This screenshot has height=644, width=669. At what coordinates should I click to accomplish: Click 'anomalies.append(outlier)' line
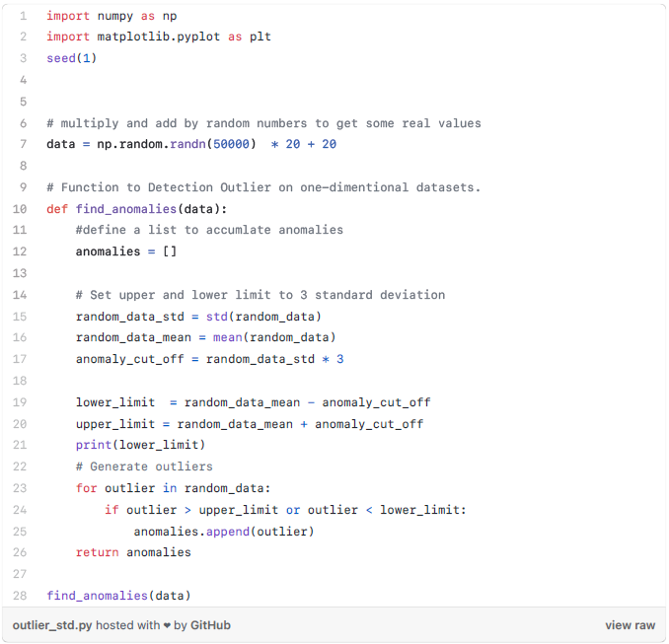click(x=224, y=532)
